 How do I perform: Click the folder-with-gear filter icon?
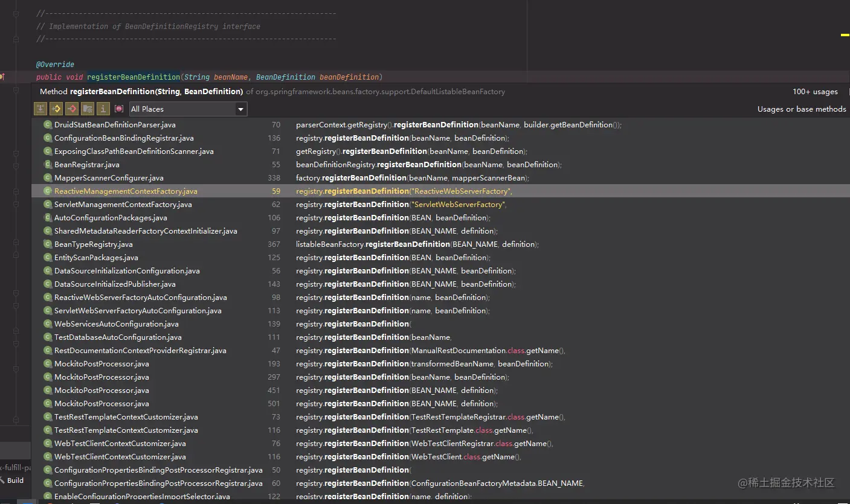click(x=88, y=109)
